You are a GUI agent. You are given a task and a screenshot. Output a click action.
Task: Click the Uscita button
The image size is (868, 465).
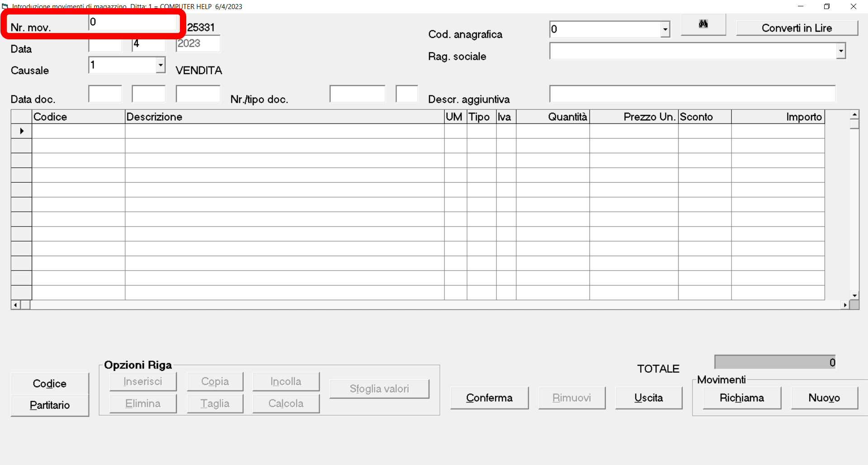[649, 398]
